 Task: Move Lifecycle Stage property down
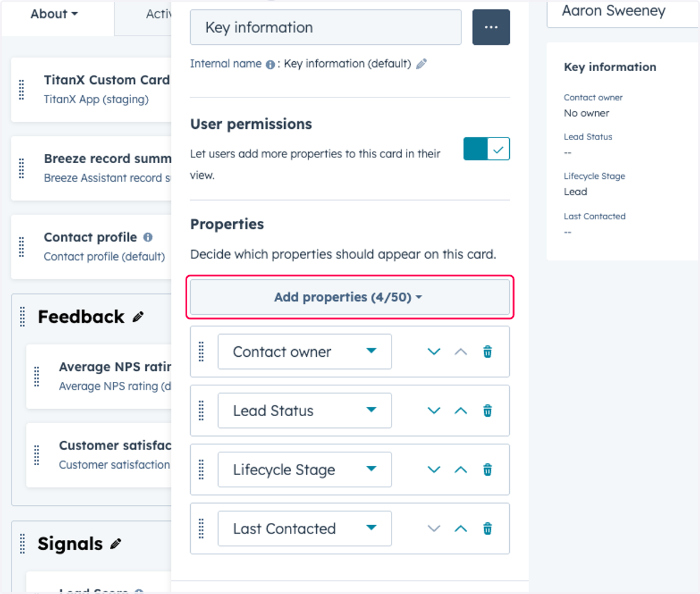[x=433, y=469]
